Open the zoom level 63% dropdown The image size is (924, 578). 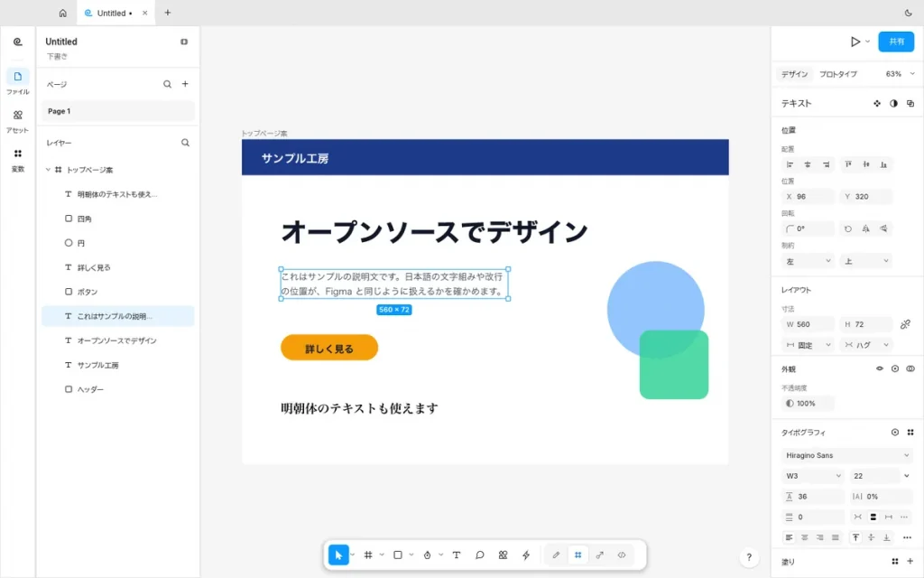coord(900,74)
